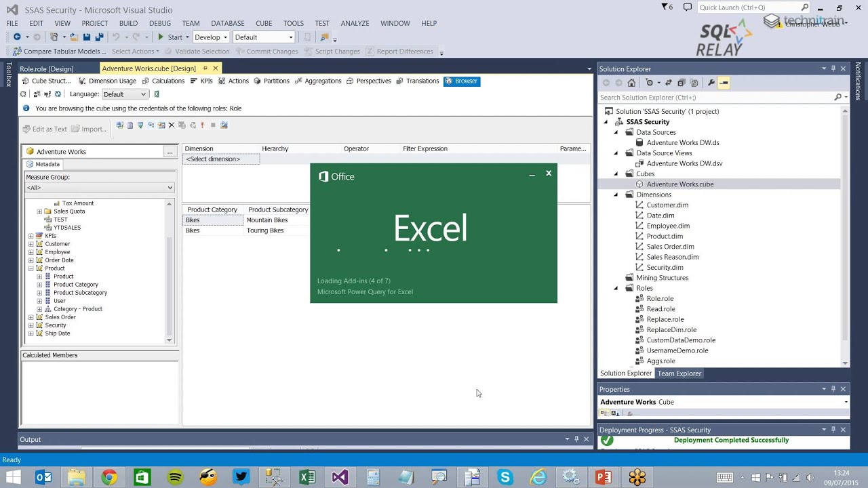Click the Start debugging button
The width and height of the screenshot is (868, 488).
coord(170,37)
